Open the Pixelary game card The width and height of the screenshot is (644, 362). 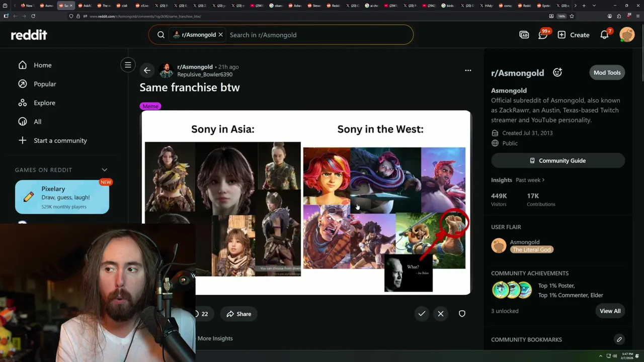[62, 197]
